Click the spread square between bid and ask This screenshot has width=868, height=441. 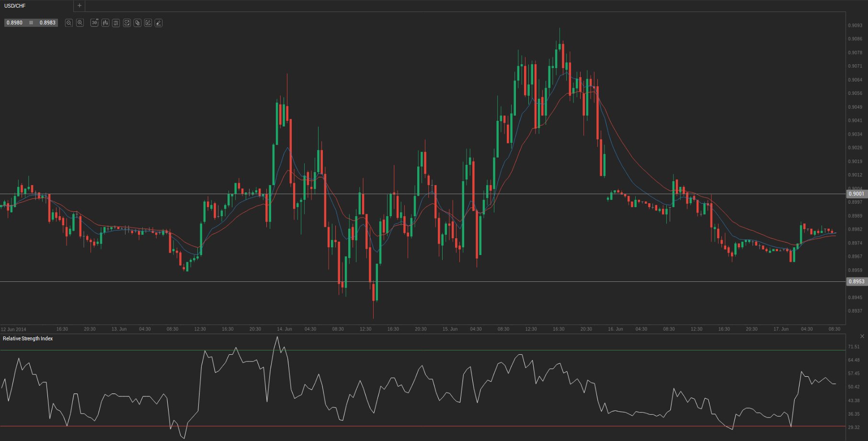point(31,23)
